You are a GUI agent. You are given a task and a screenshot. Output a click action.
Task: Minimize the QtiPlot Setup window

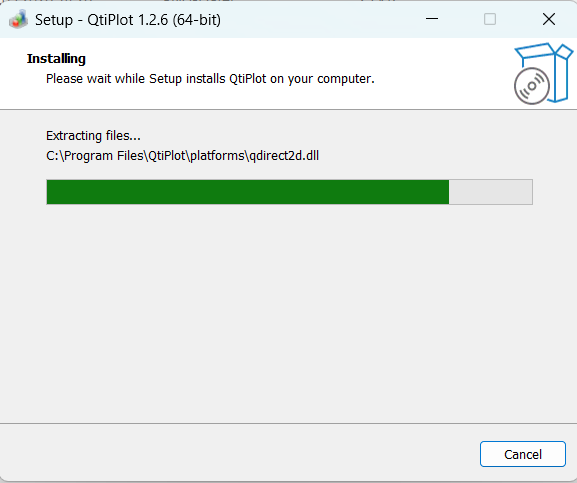432,19
